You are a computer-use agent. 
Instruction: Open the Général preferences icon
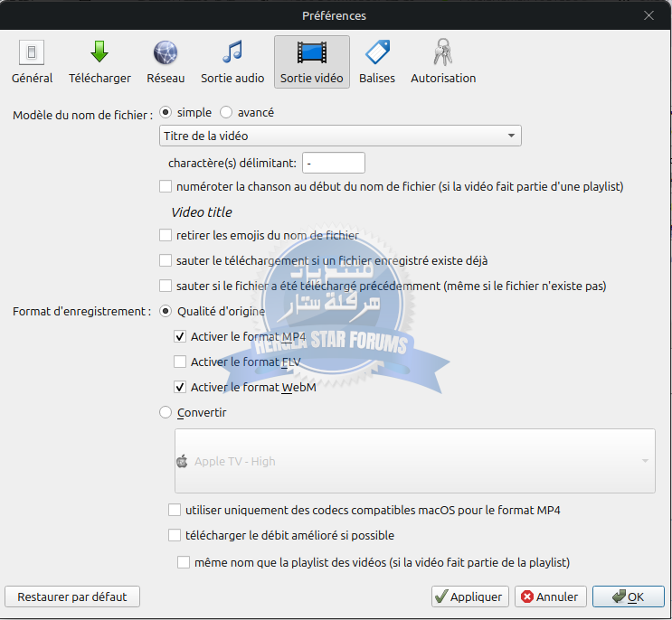[x=32, y=52]
